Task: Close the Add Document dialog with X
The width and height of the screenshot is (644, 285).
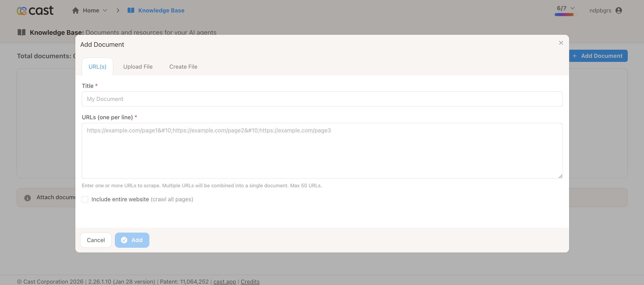Action: [561, 43]
